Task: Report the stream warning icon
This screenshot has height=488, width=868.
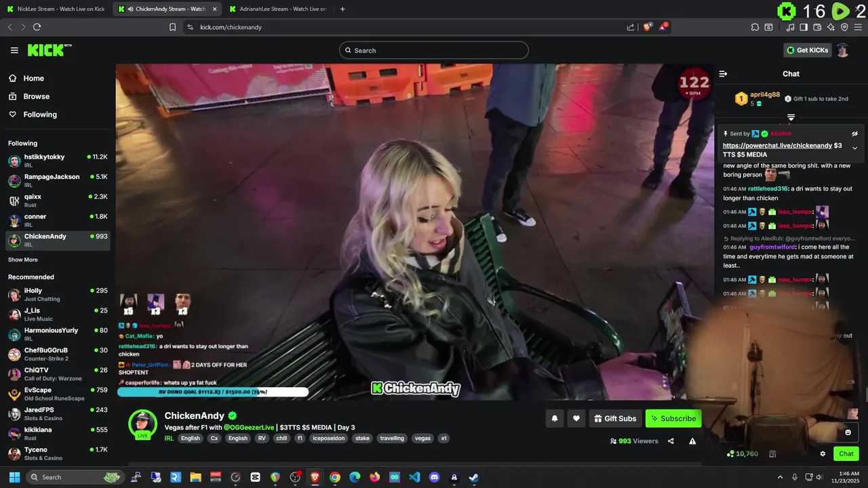Action: (692, 441)
